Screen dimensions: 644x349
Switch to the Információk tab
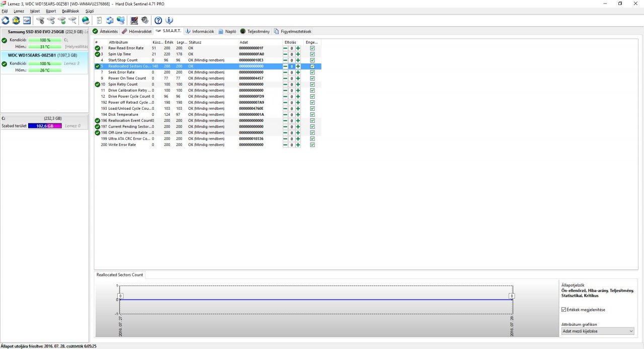200,31
